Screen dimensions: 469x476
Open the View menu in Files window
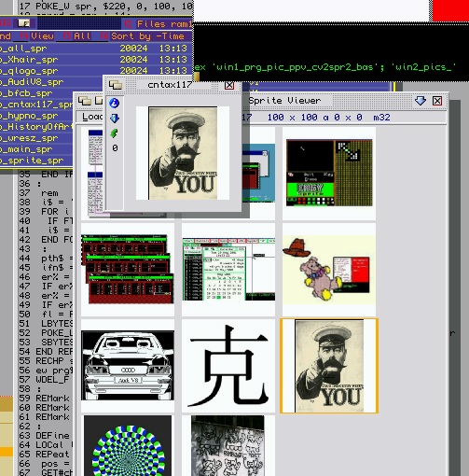click(42, 36)
